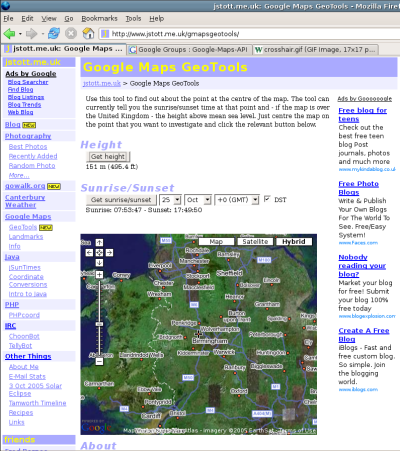The height and width of the screenshot is (451, 400).
Task: Open the Tools menu
Action: (x=133, y=18)
